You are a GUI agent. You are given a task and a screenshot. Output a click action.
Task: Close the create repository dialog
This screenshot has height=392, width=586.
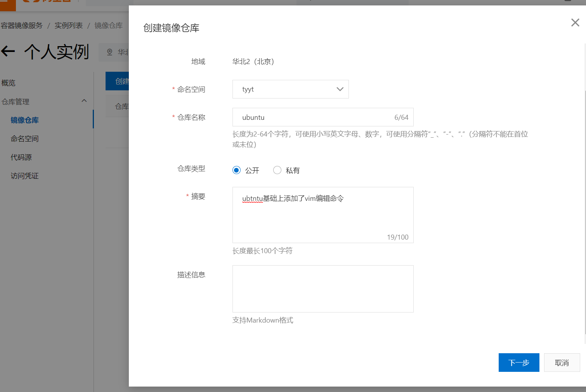[x=575, y=22]
